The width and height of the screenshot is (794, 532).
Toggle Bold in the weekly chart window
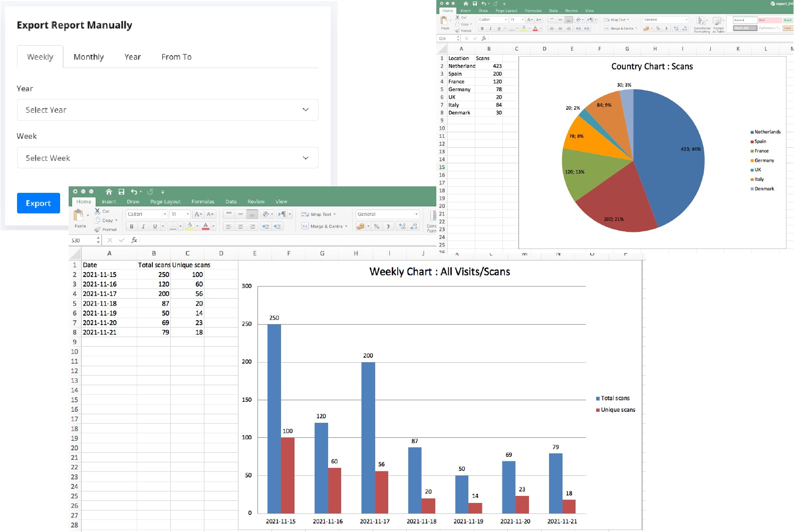pos(132,226)
